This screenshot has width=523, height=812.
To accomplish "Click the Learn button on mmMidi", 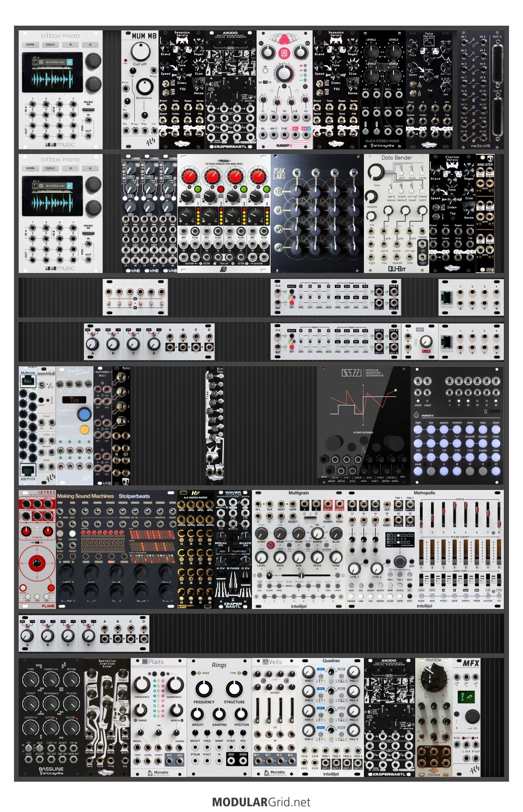I will tap(41, 400).
